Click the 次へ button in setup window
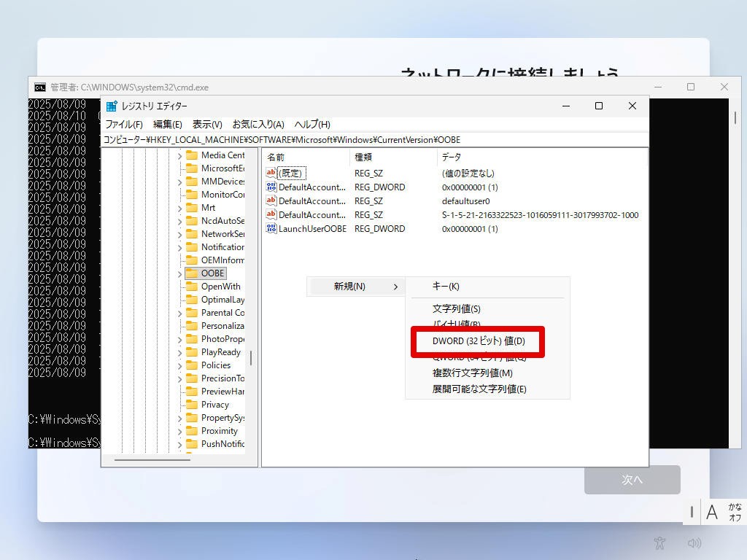 (632, 480)
